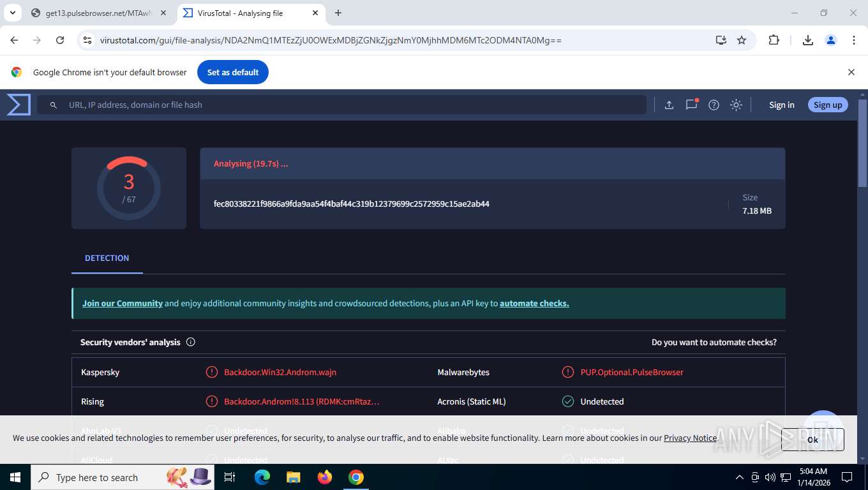Click the taskbar search box

tap(123, 477)
